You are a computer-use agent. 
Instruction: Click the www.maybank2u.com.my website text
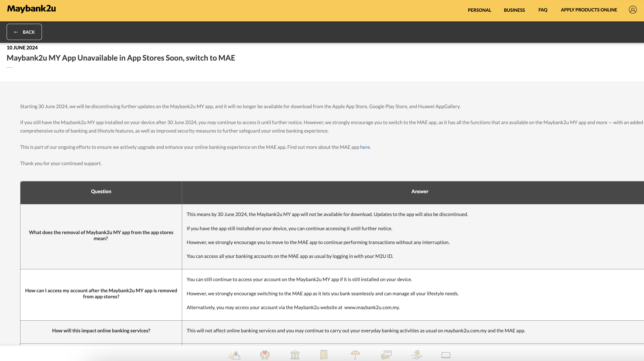coord(371,308)
